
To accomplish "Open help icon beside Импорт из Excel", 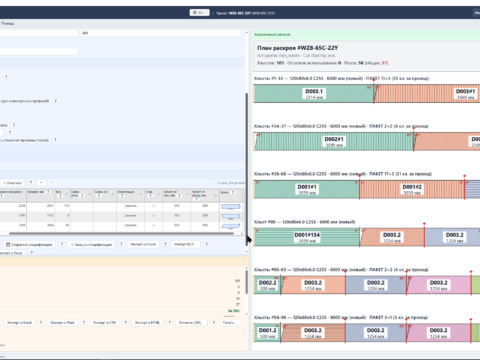I will point(165,244).
